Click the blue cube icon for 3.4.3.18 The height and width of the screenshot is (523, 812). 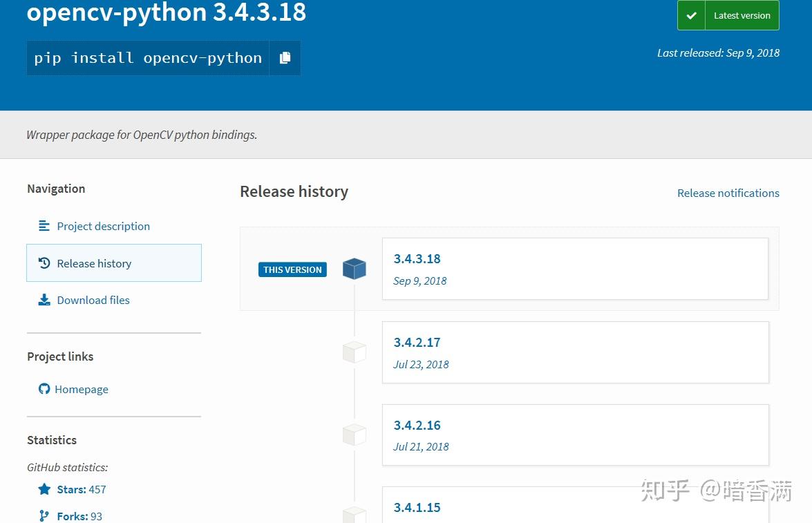(x=355, y=269)
